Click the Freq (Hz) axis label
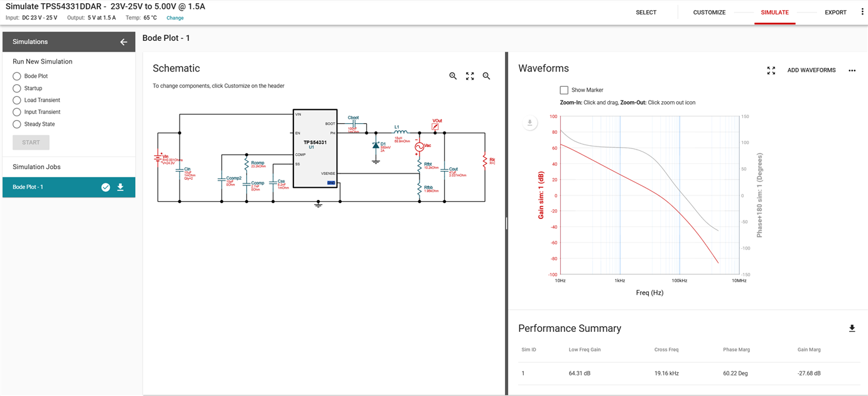The height and width of the screenshot is (396, 868). coord(649,293)
